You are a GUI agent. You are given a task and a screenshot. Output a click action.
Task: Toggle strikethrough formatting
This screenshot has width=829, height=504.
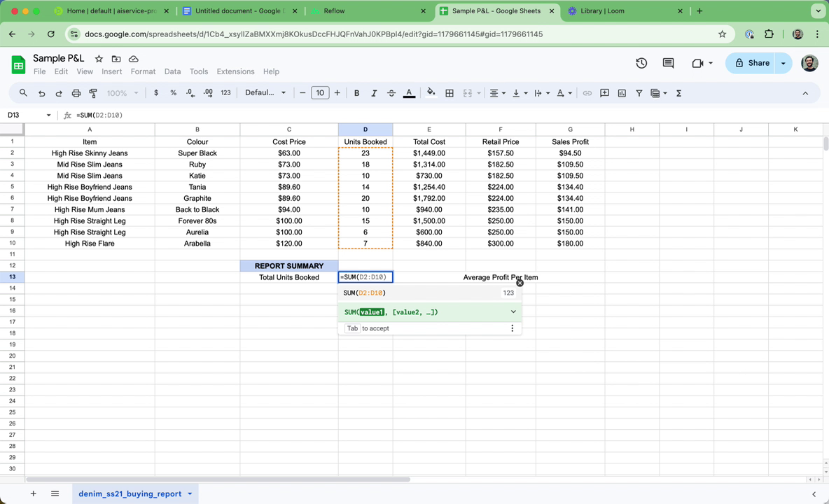391,93
